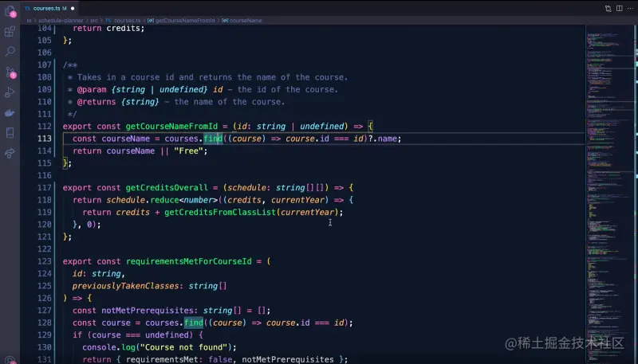
Task: Close the courses.ts tab via unsaved dot
Action: (x=73, y=8)
